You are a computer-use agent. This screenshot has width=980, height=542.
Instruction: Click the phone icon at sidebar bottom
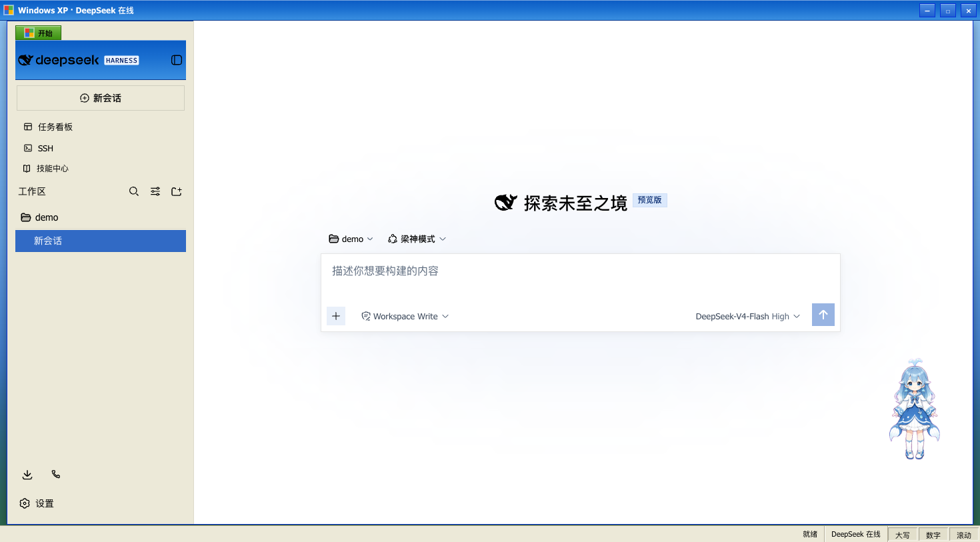pos(56,475)
